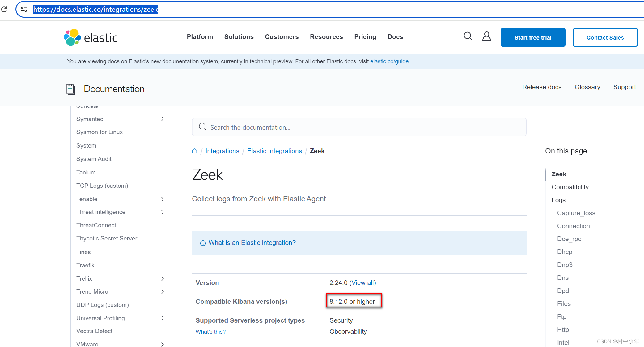Image resolution: width=644 pixels, height=347 pixels.
Task: Open System Audit in the sidebar
Action: click(94, 159)
